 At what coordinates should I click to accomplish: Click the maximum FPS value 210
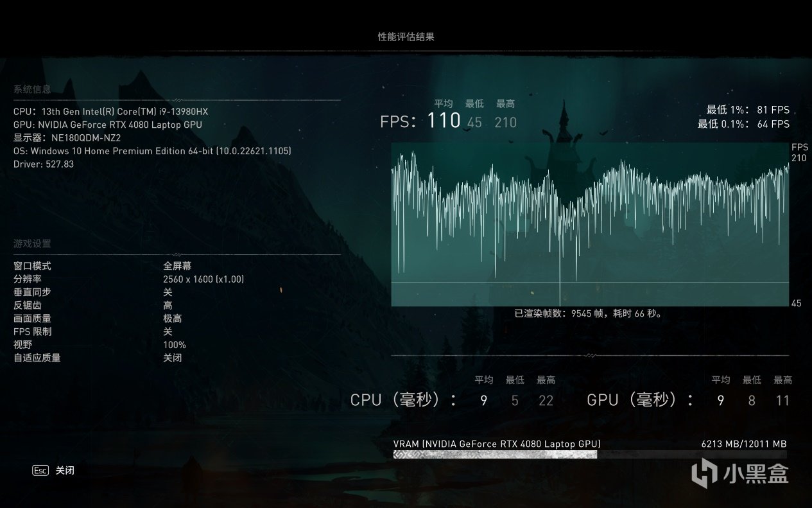click(505, 122)
